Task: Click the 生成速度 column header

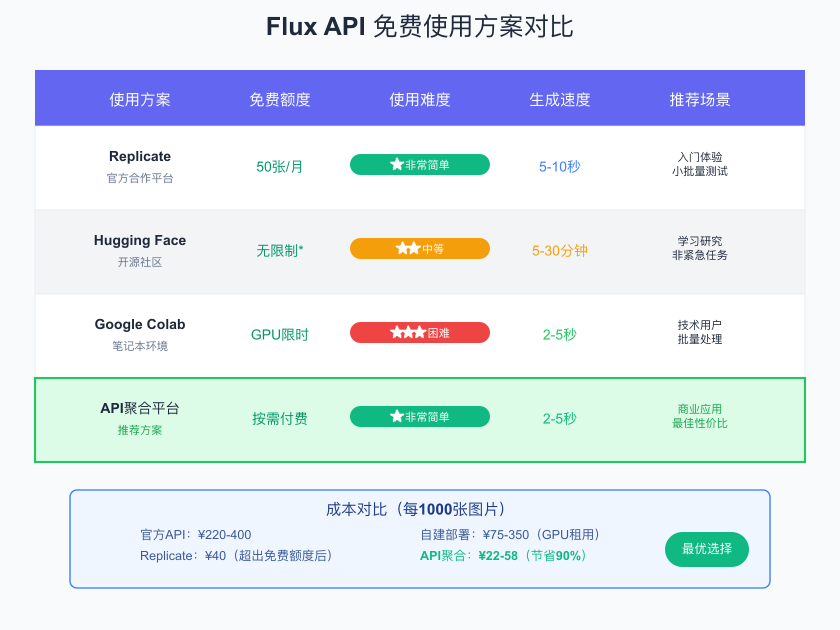Action: pos(559,100)
